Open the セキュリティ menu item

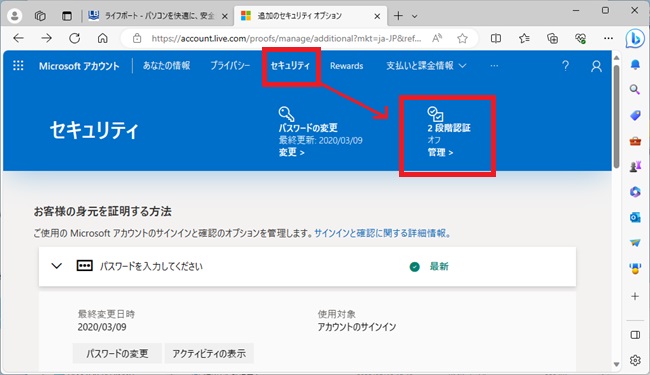tap(290, 65)
